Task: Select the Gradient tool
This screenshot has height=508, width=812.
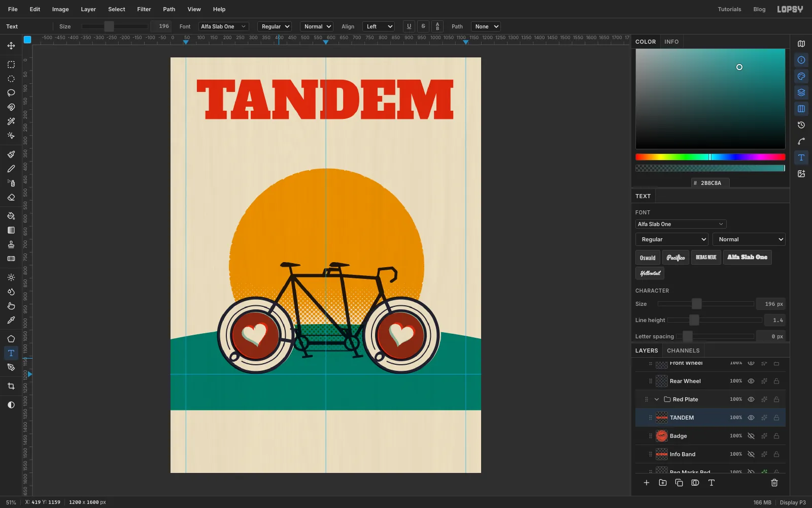Action: point(11,230)
